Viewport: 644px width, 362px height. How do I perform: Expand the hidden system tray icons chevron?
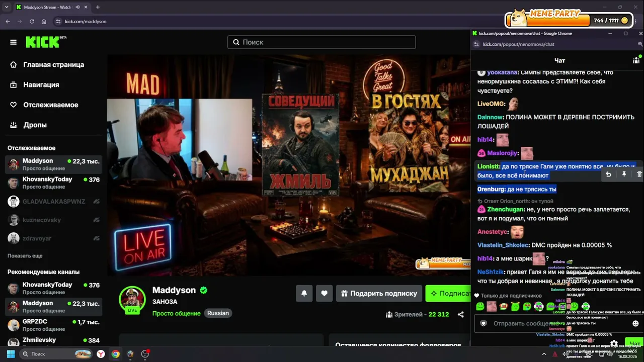coord(544,354)
